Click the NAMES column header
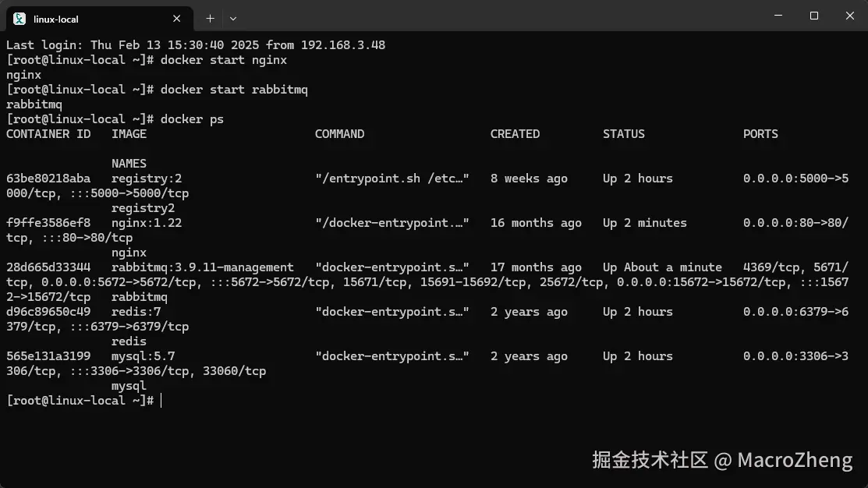The height and width of the screenshot is (488, 868). pyautogui.click(x=129, y=164)
